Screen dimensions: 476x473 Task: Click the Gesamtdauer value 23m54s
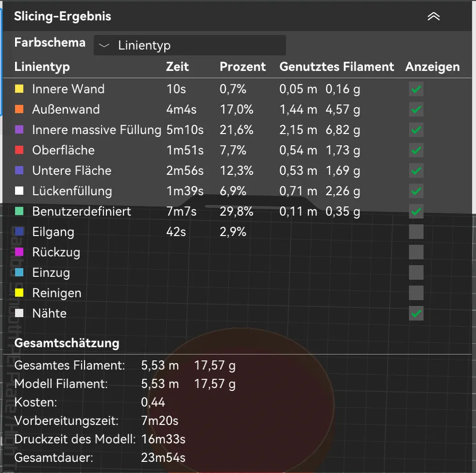[163, 457]
